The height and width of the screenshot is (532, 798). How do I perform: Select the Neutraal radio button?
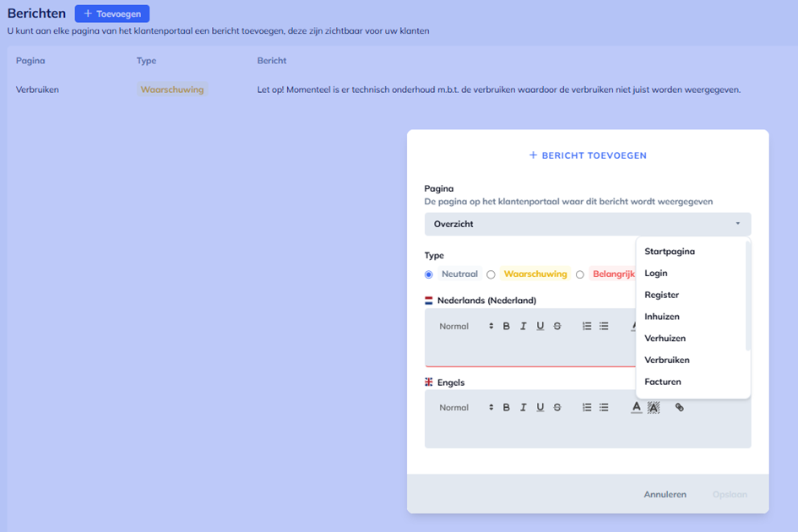click(x=428, y=274)
